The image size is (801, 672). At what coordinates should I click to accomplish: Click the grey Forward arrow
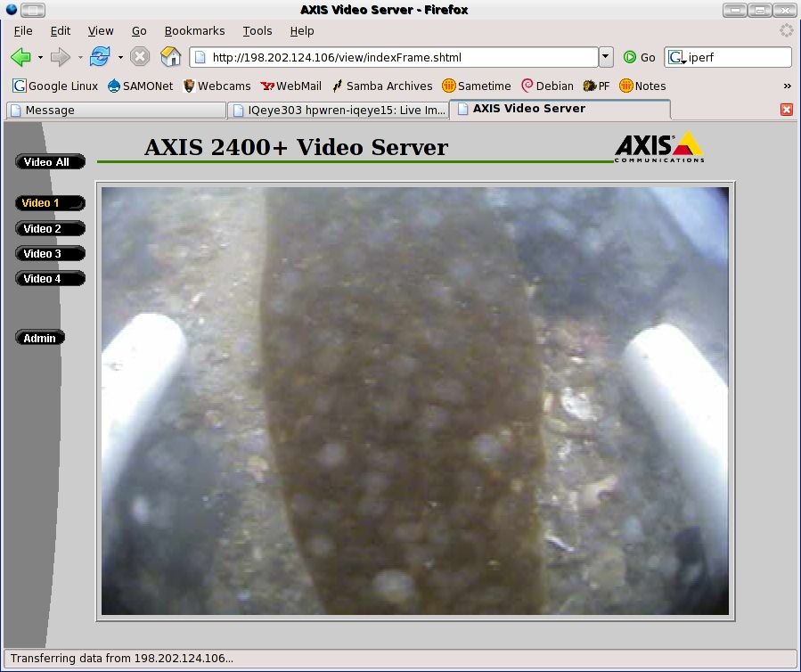click(61, 57)
